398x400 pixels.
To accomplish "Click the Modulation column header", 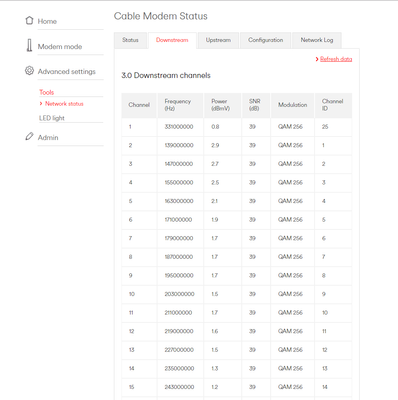I will 293,105.
